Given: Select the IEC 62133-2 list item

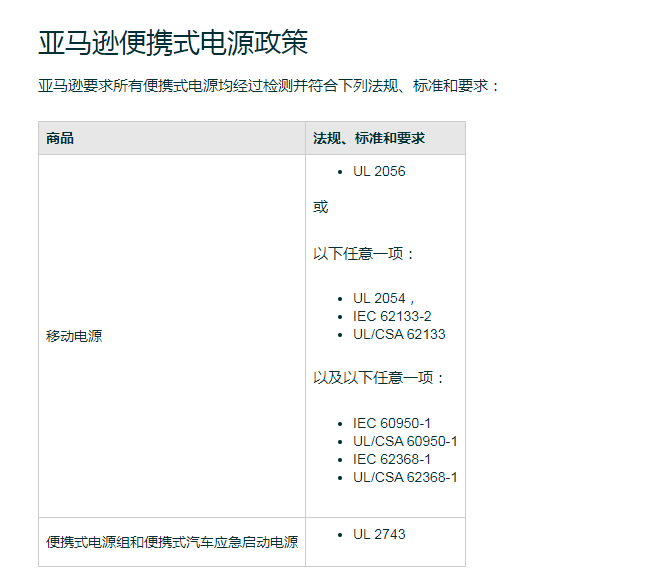Looking at the screenshot, I should coord(392,316).
